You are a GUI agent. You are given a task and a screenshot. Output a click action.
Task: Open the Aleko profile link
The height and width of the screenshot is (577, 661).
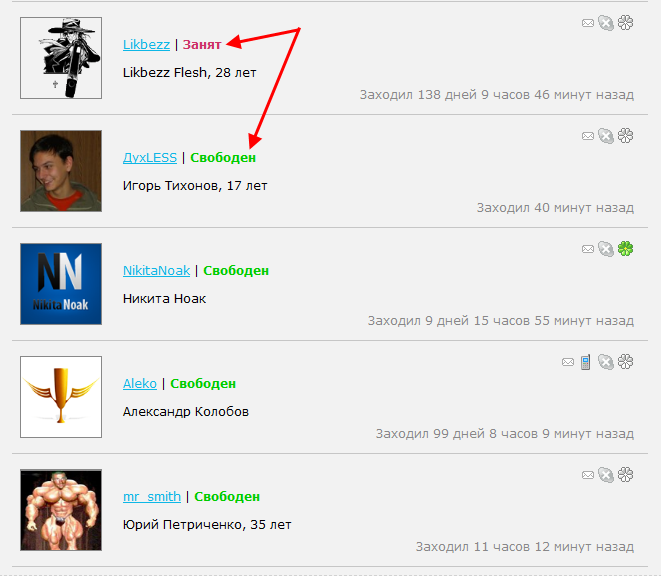pyautogui.click(x=140, y=384)
